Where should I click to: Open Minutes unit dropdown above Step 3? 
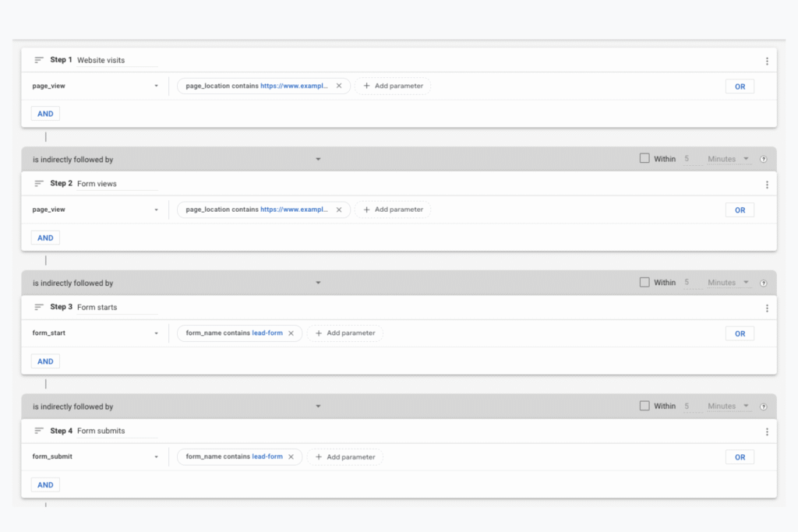pyautogui.click(x=728, y=283)
